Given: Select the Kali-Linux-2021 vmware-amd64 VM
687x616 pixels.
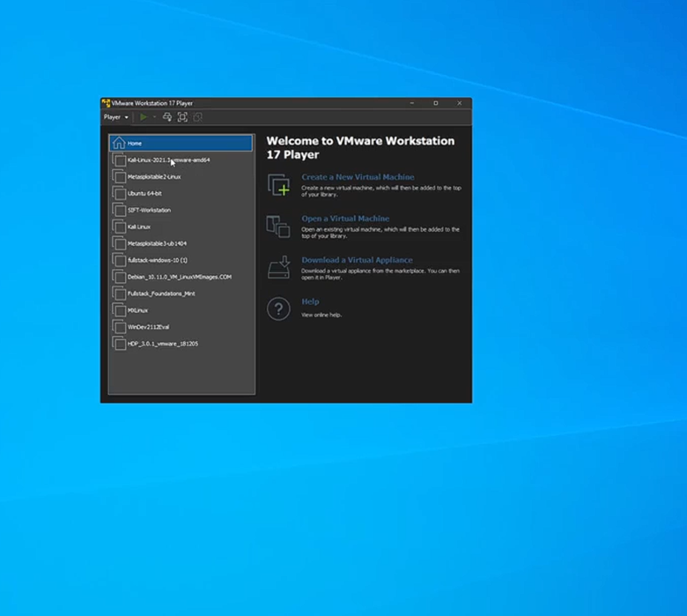Looking at the screenshot, I should (x=167, y=160).
